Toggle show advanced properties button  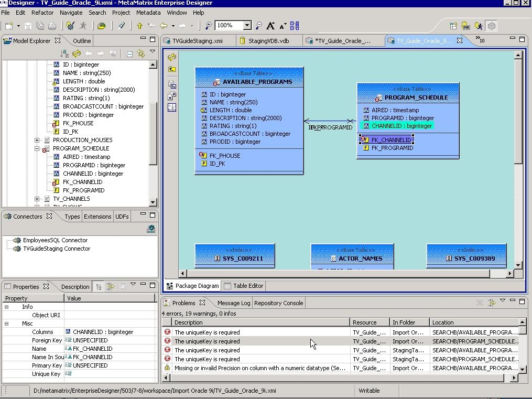point(110,286)
